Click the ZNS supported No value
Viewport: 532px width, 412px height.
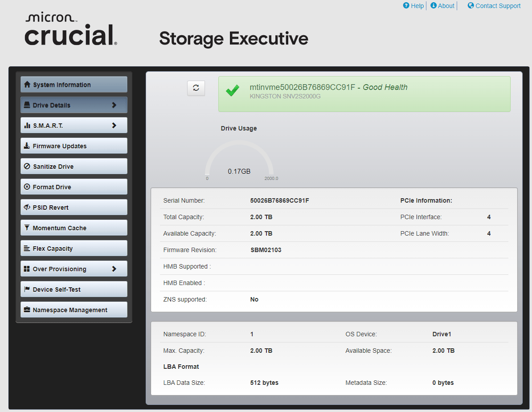pos(254,299)
